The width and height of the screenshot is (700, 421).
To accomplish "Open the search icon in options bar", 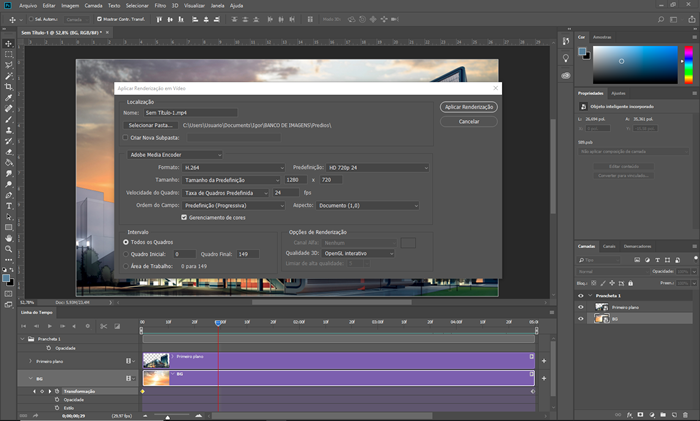I will coord(661,19).
